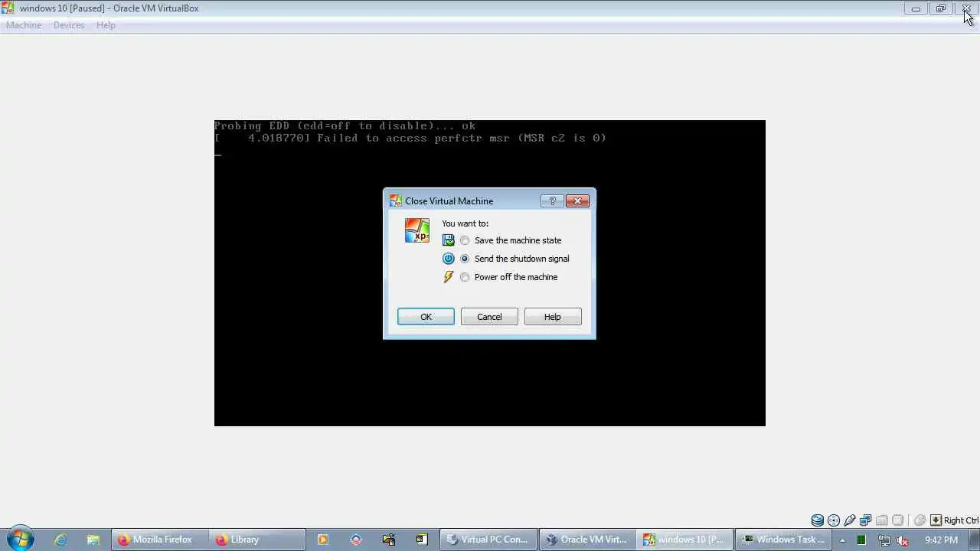Click the network adapters status icon
Viewport: 980px width, 551px height.
coord(866,520)
